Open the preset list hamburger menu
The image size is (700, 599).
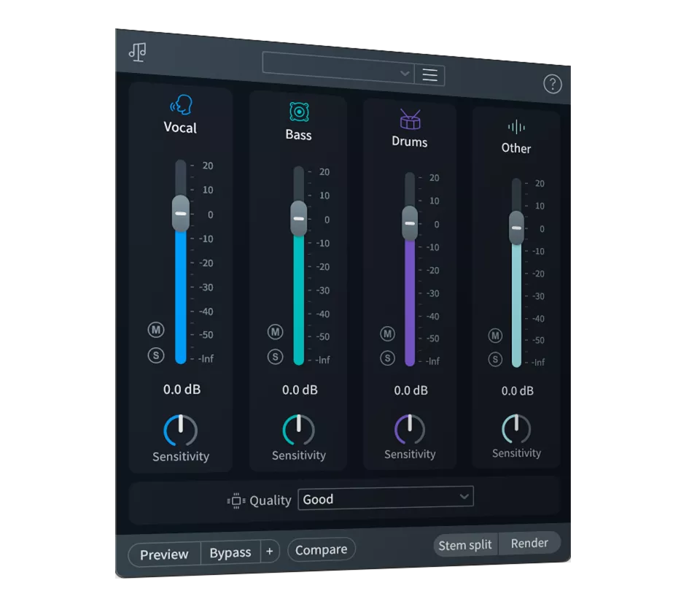429,74
